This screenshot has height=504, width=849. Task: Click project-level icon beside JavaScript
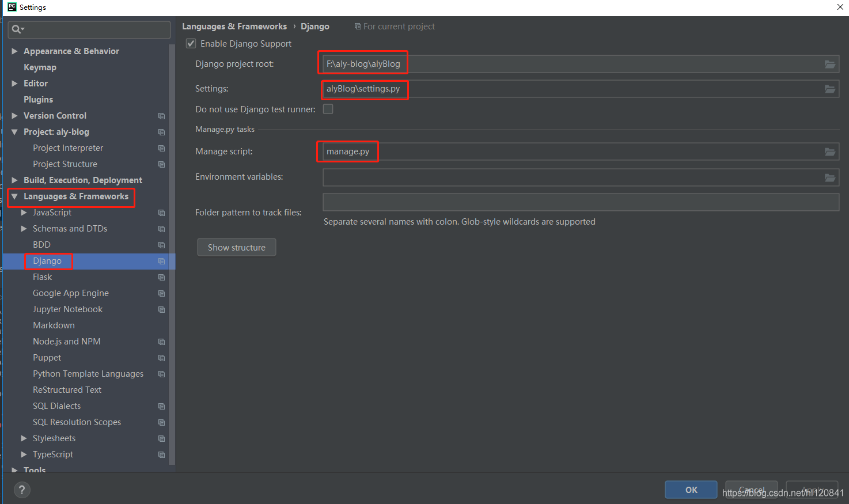(162, 213)
